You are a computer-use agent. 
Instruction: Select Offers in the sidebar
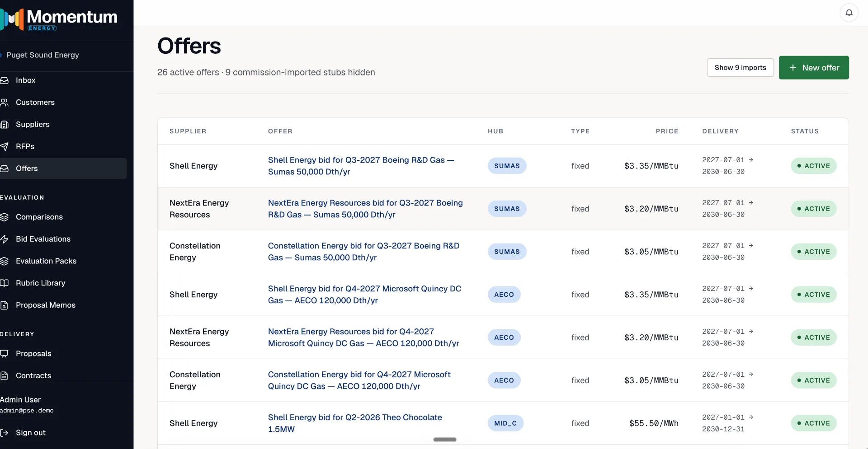click(63, 168)
